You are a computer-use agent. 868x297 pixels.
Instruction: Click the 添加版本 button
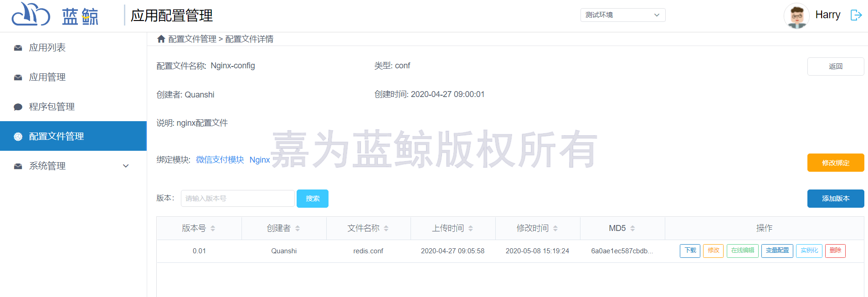836,199
